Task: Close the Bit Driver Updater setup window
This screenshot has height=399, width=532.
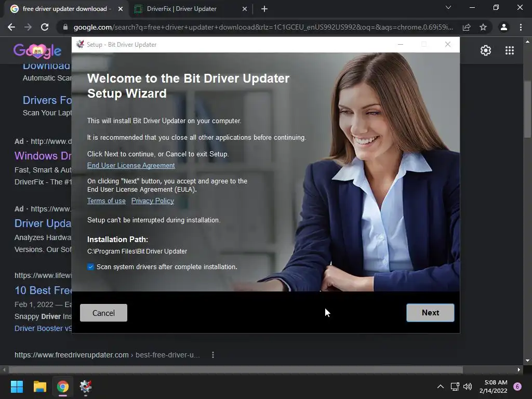Action: pos(447,45)
